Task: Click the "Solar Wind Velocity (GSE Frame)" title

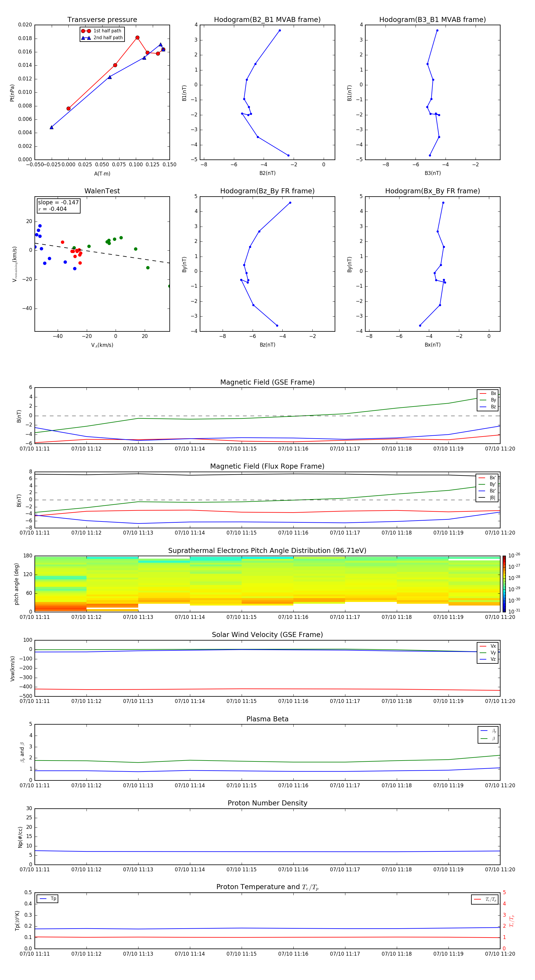Action: click(x=267, y=635)
